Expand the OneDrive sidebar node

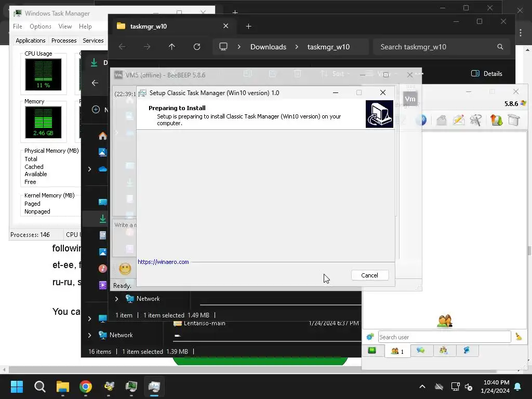[x=89, y=169]
